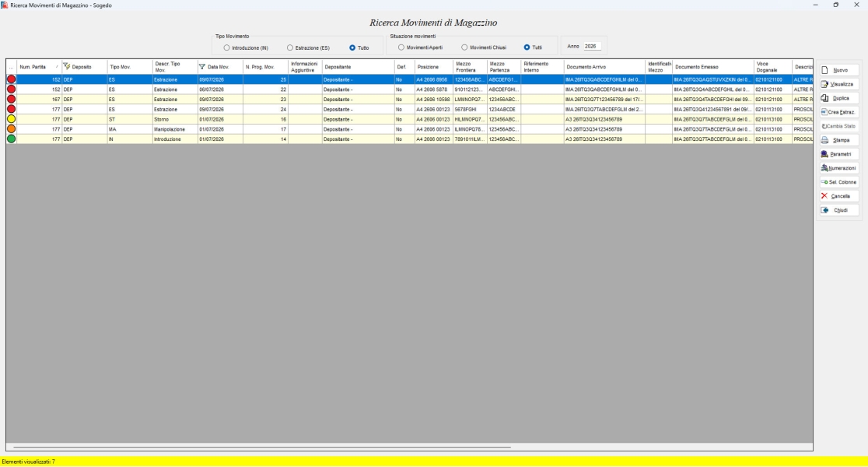Click the Duplica copy icon
Viewport: 868px width, 467px height.
point(824,98)
